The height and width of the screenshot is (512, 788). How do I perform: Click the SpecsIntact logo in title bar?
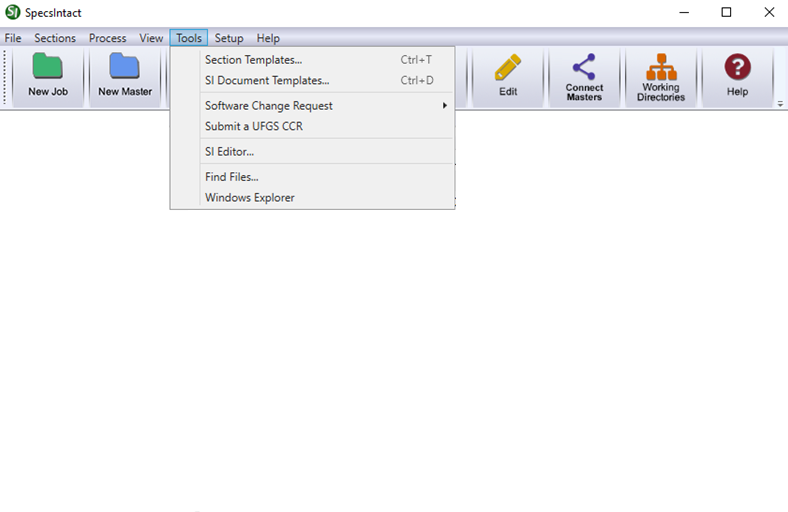[13, 12]
